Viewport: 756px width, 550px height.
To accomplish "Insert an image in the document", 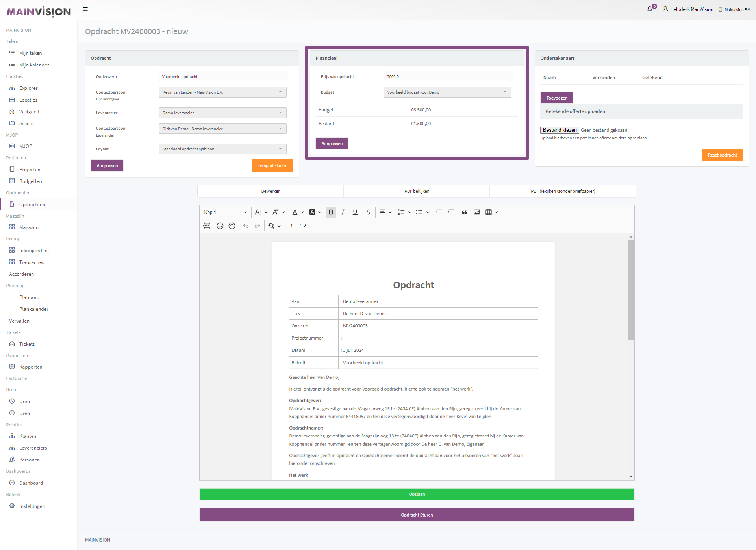I will (x=477, y=212).
